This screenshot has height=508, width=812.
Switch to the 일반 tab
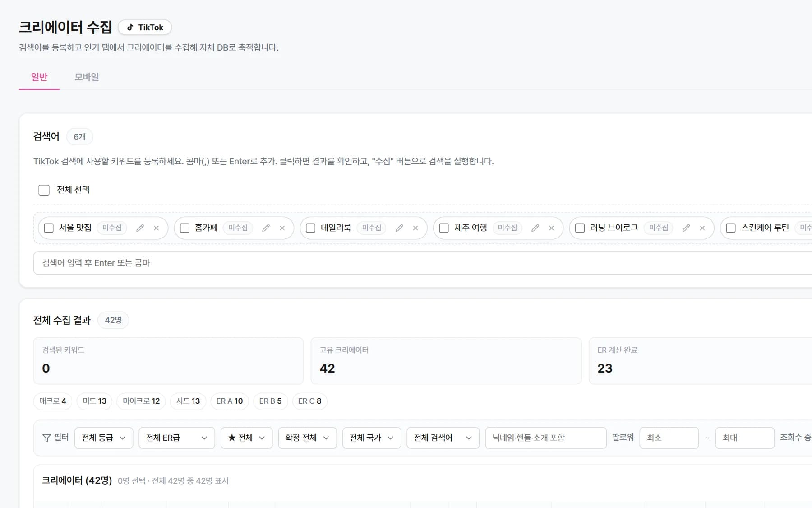point(39,77)
